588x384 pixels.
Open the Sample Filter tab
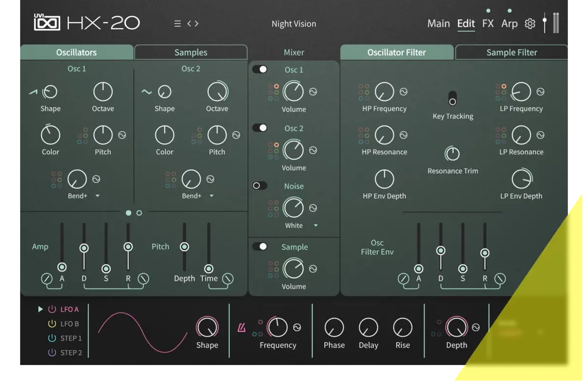coord(512,52)
